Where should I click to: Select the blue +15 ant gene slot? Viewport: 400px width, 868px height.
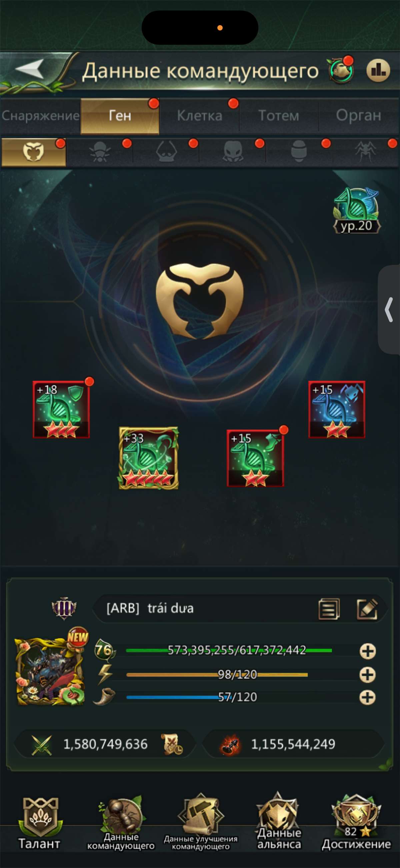337,409
